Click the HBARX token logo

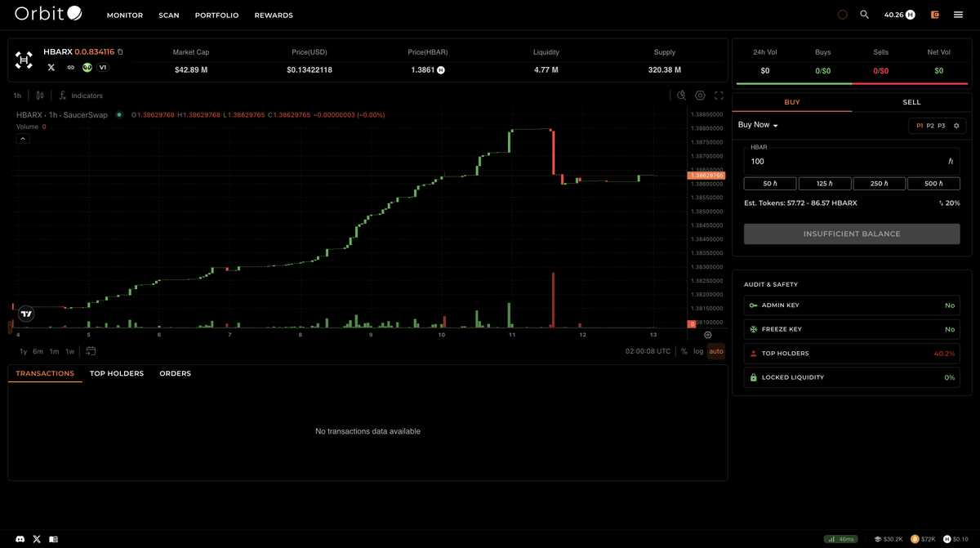(24, 60)
